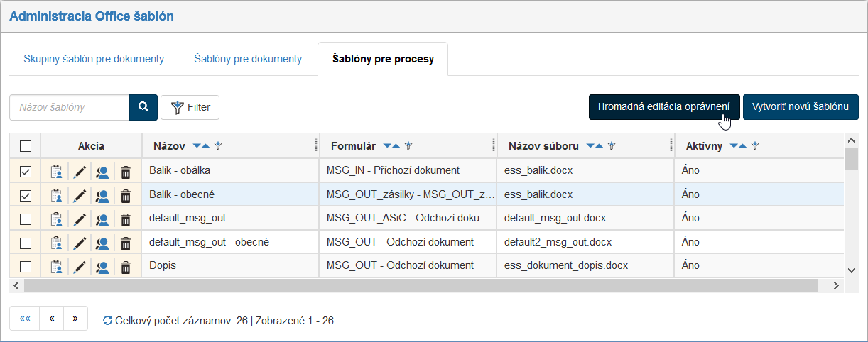This screenshot has width=868, height=342.
Task: Click the magnifier search icon button
Action: click(x=143, y=107)
